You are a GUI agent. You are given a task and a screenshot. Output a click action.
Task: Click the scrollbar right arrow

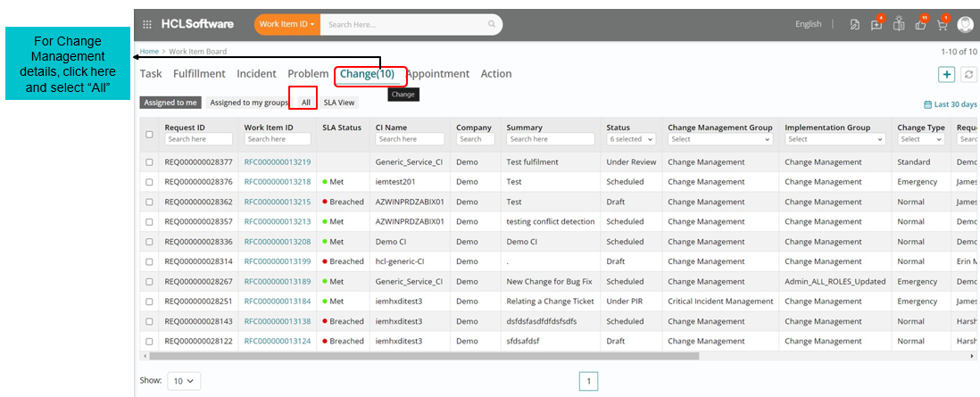tap(972, 356)
